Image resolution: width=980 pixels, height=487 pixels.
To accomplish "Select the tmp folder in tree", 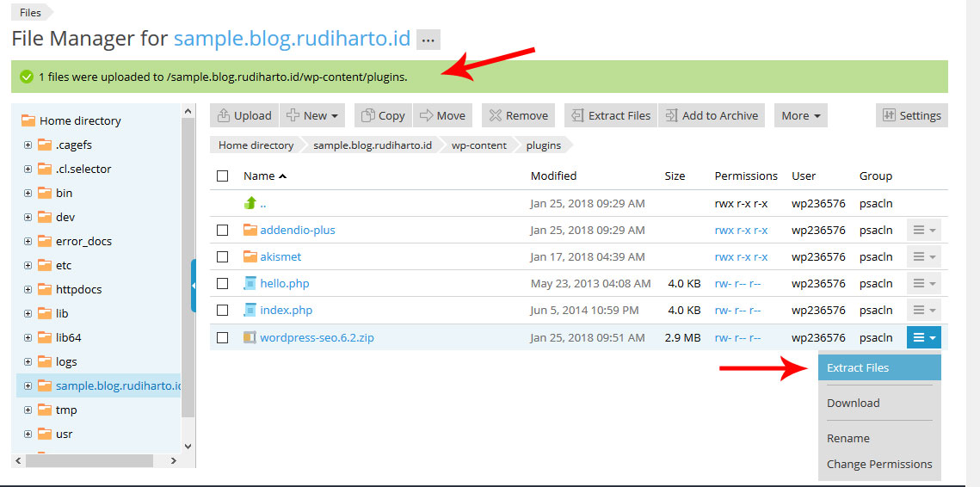I will [65, 410].
